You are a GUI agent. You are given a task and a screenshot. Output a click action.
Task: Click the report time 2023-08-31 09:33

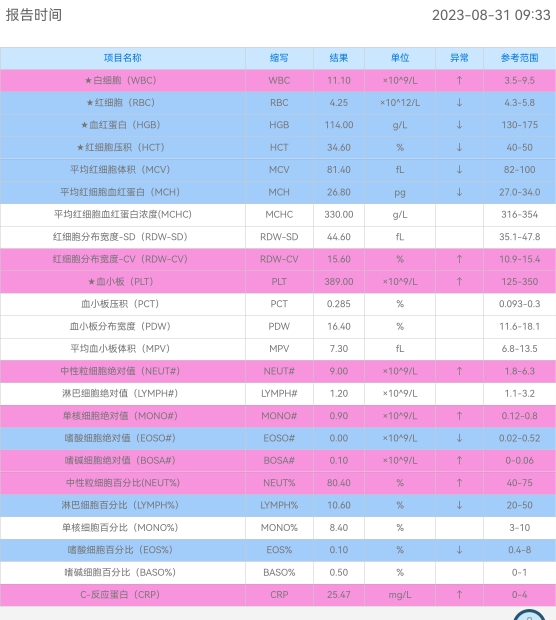(491, 15)
